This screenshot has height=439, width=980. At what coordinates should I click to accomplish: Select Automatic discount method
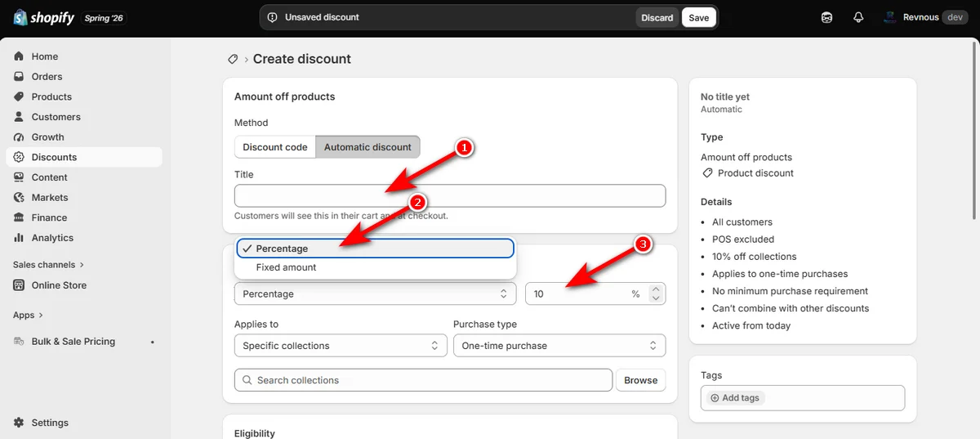[367, 147]
